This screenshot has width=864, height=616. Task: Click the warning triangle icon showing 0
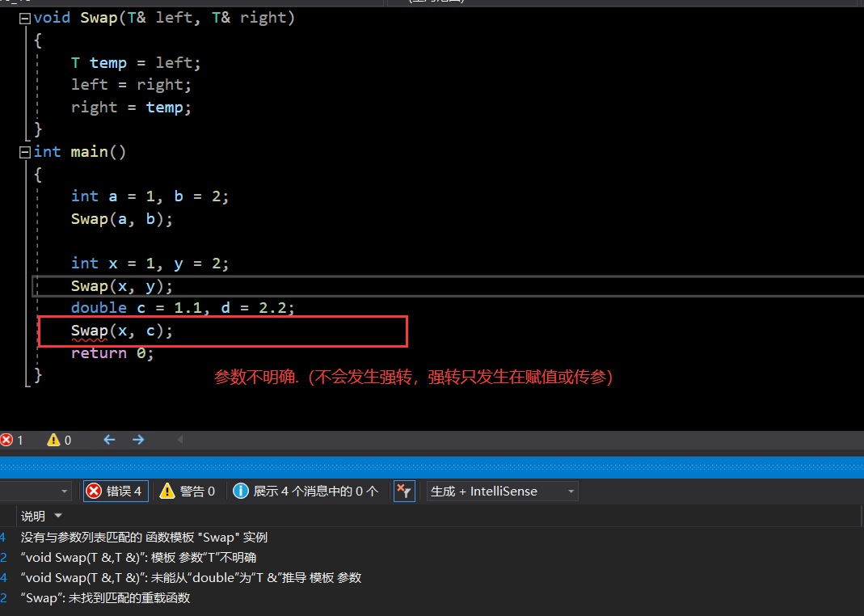point(53,440)
